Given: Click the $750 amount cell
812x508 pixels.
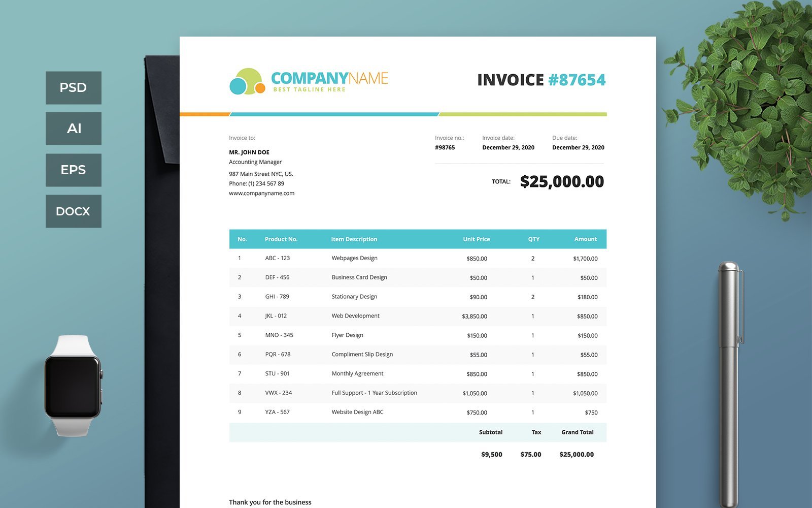Looking at the screenshot, I should (x=591, y=413).
